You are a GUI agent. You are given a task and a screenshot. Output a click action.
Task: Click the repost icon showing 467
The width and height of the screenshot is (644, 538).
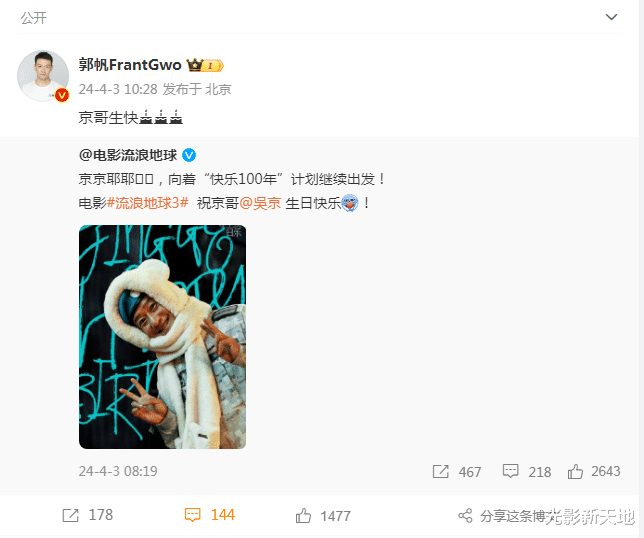pos(440,471)
